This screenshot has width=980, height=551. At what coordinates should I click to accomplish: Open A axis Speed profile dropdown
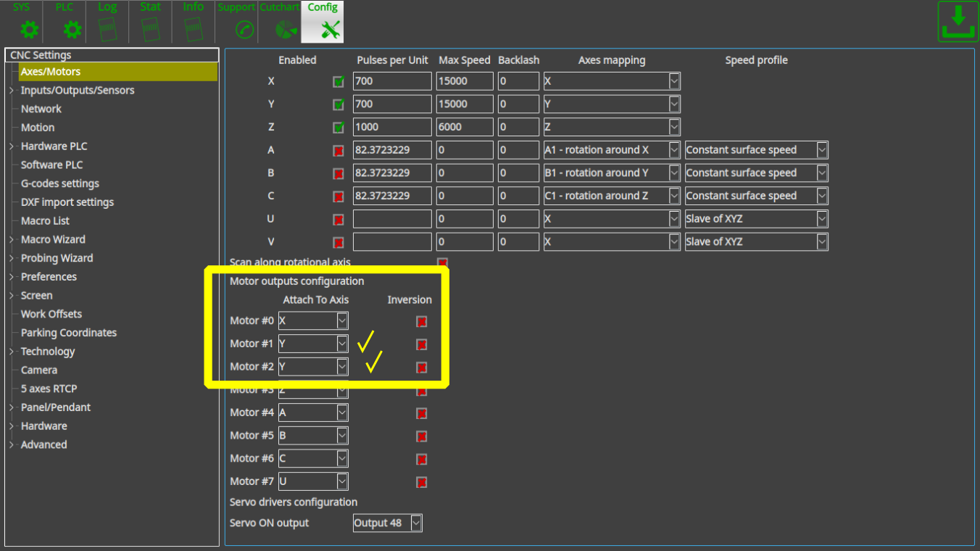821,150
